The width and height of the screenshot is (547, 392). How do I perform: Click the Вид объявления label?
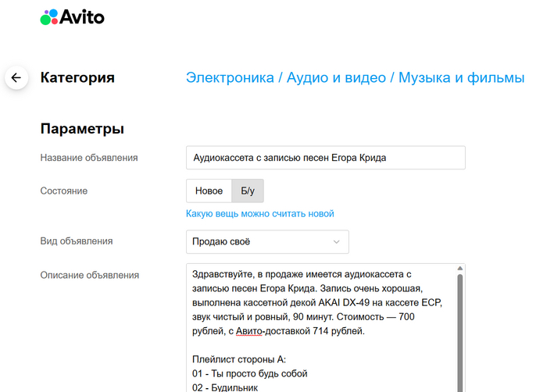click(x=77, y=241)
